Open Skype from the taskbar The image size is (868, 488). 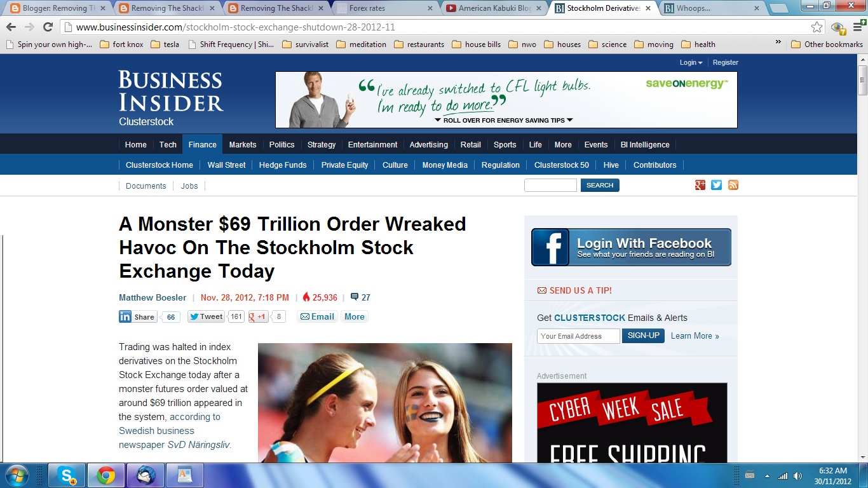click(67, 475)
